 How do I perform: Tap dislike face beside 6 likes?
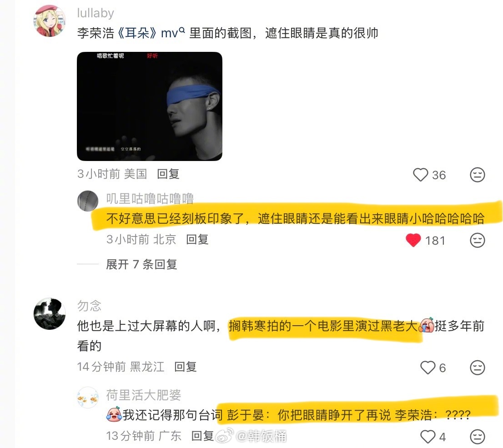pos(478,367)
